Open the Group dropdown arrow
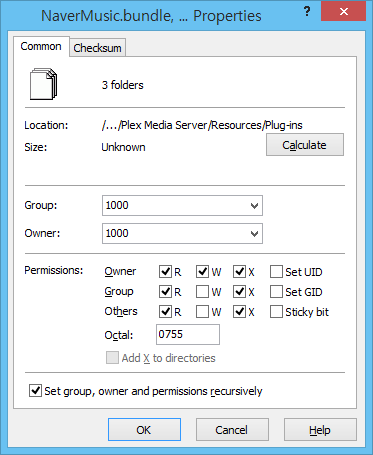Screen dimensions: 373x455 tap(254, 206)
